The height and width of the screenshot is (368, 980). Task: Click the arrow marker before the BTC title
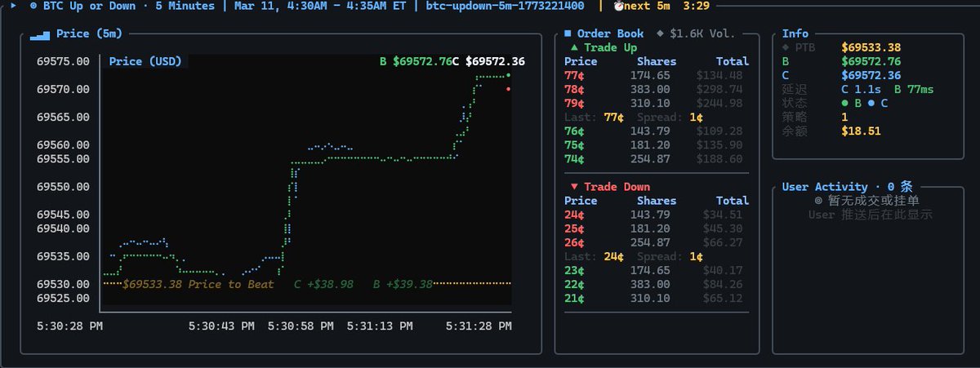point(12,6)
